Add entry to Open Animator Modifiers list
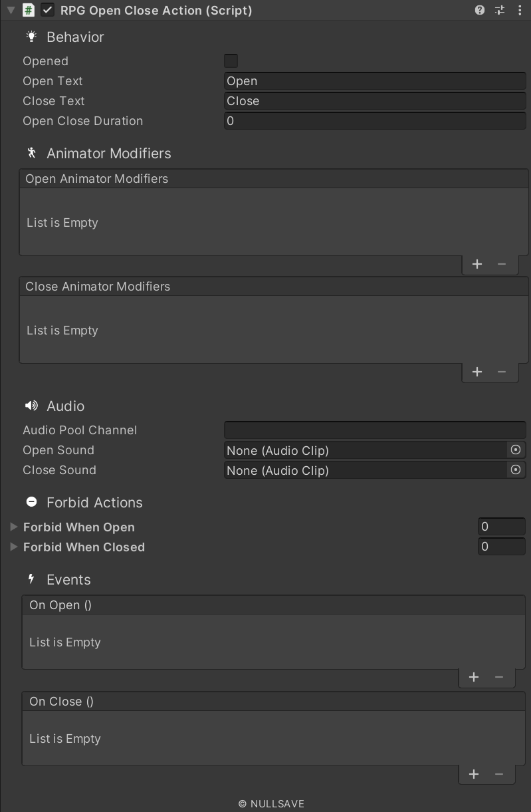 click(x=477, y=265)
